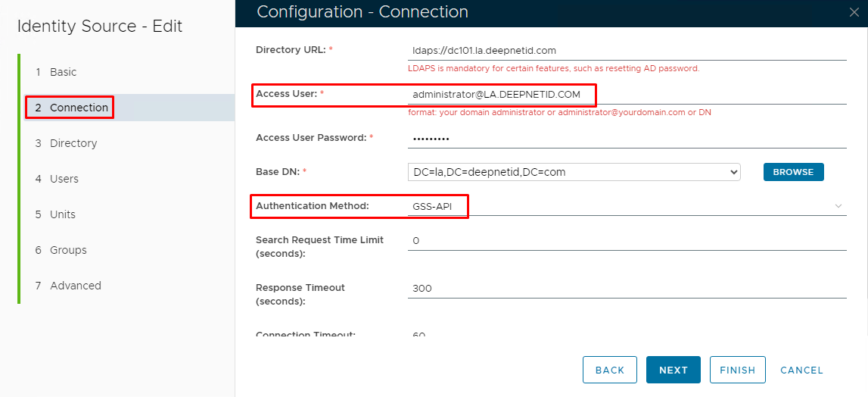Click the BROWSE button
This screenshot has height=397, width=868.
(x=793, y=172)
